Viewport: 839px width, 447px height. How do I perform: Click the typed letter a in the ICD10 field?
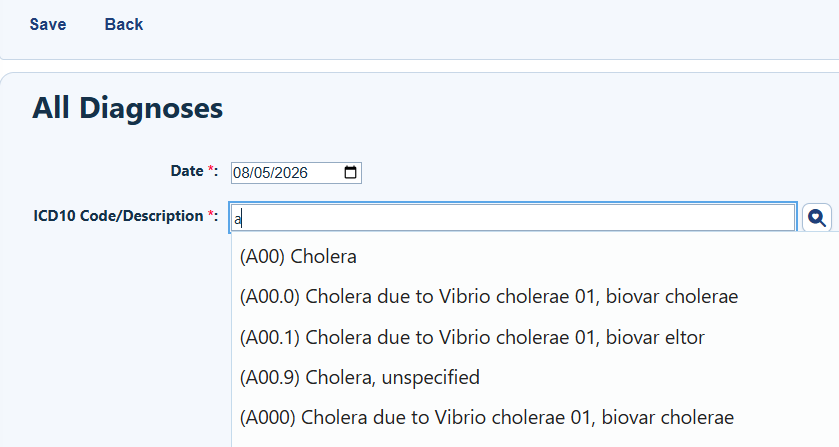click(x=237, y=219)
